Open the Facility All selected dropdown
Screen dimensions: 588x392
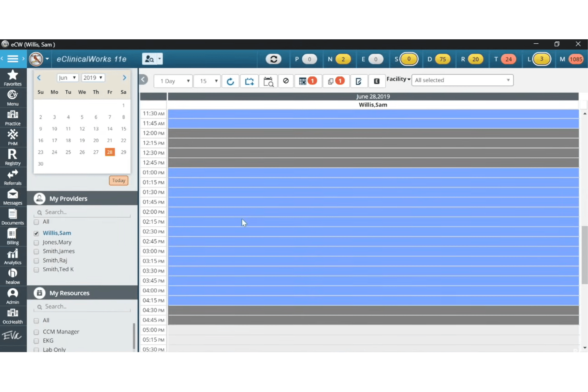point(462,80)
